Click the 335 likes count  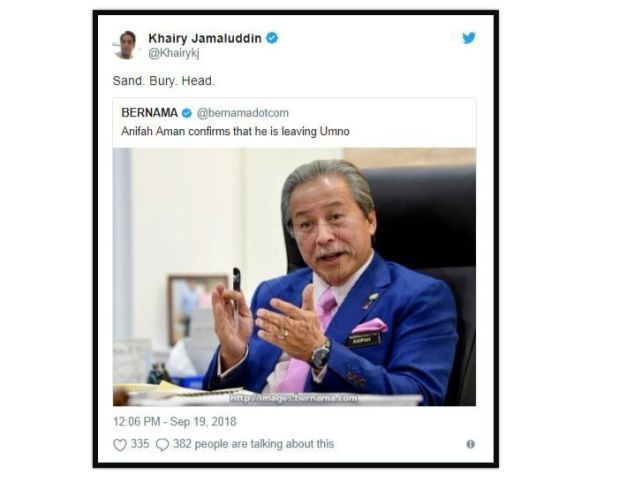140,444
